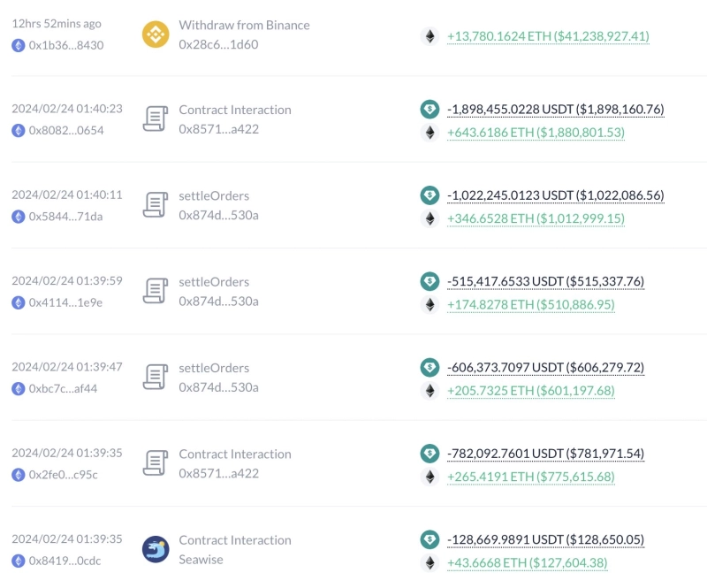Click USDT token icon next to -1,898,455.0228 USDT
Screen dimensions: 707x588
(x=430, y=110)
